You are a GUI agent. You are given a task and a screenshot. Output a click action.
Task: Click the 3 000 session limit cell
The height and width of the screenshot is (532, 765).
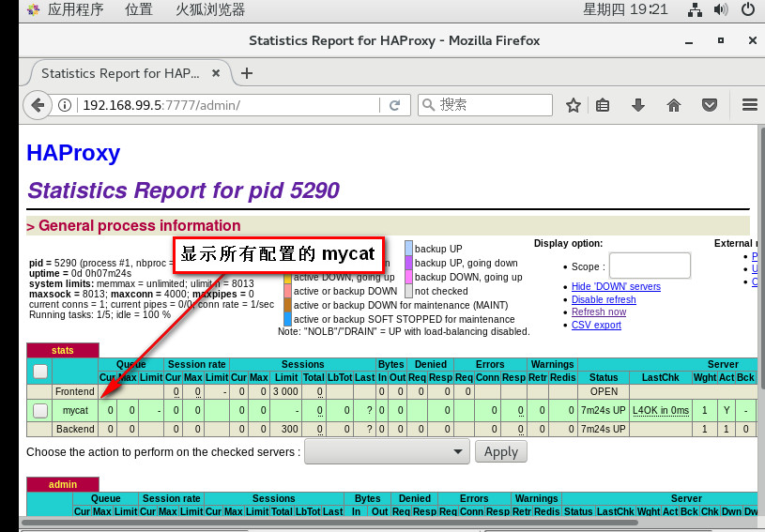point(285,391)
